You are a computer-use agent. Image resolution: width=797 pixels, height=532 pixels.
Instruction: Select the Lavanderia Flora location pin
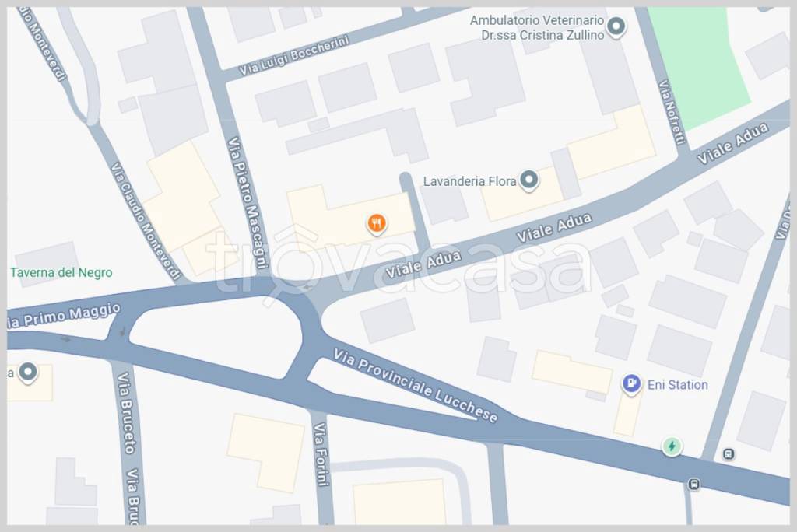pos(529,180)
